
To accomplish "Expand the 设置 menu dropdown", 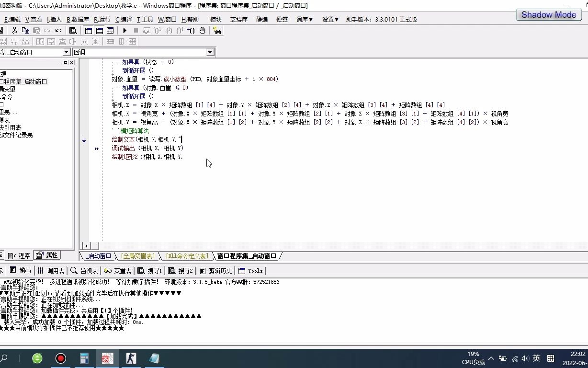I will point(330,20).
